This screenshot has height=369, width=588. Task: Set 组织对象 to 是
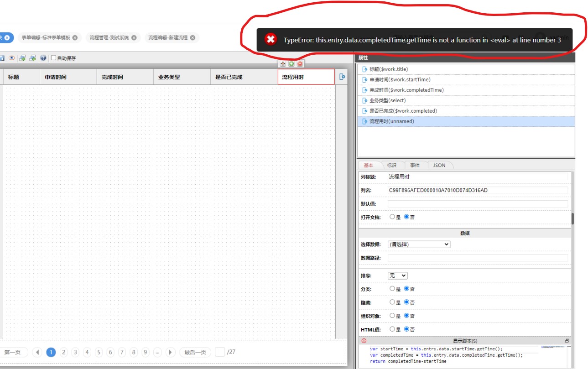(x=392, y=316)
